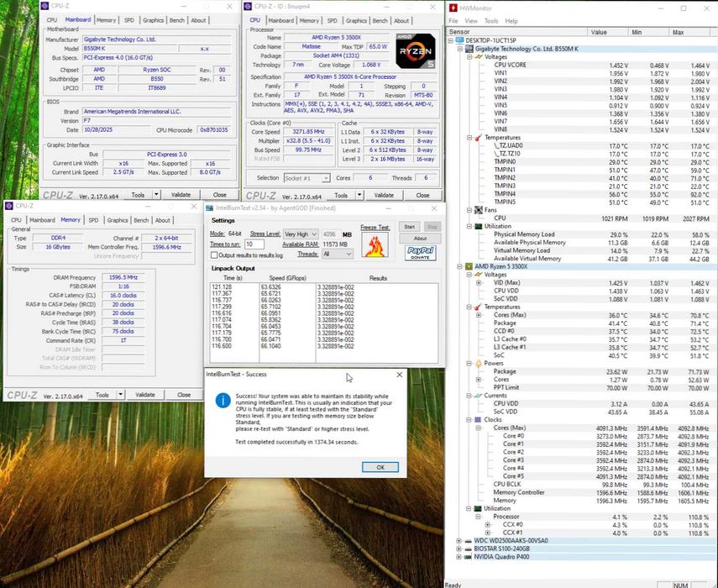Click the CPU-Z ID 6nuqm4 window title icon
Screen dimensions: 718x588
pos(248,7)
